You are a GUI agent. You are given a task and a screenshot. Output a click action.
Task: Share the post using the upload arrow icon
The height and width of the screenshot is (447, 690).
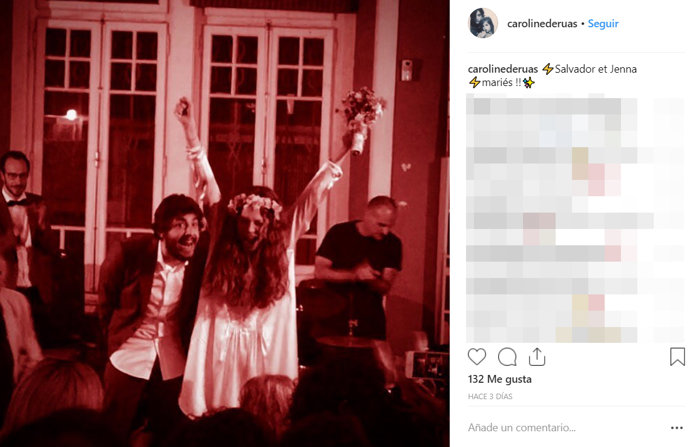click(537, 357)
